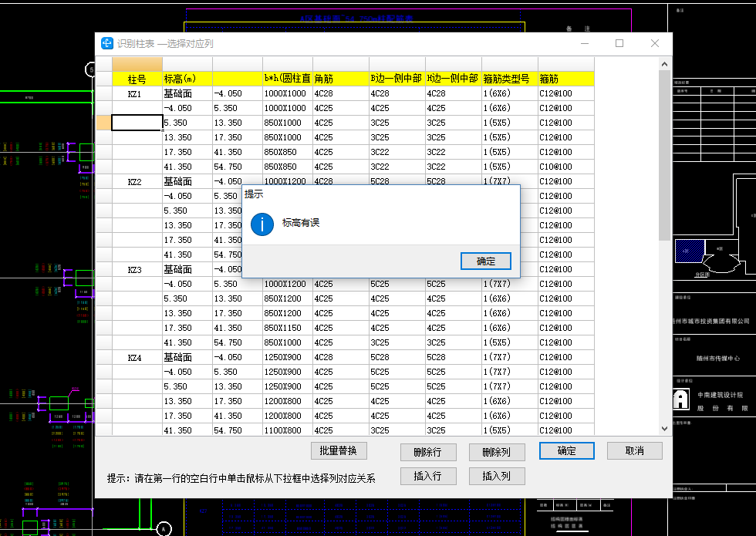Click the app icon in the 识别柱表 title bar

108,44
